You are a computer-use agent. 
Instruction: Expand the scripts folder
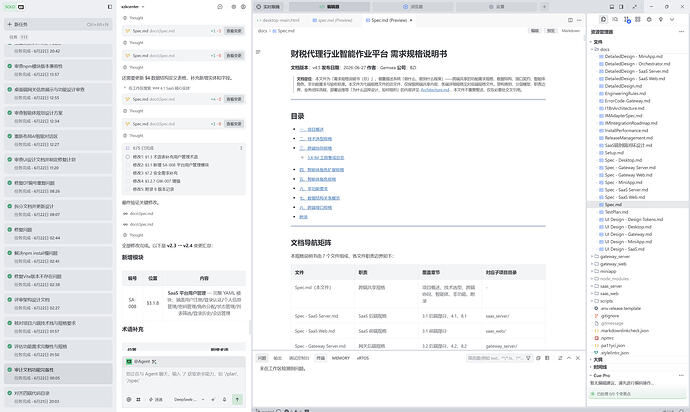tap(592, 301)
